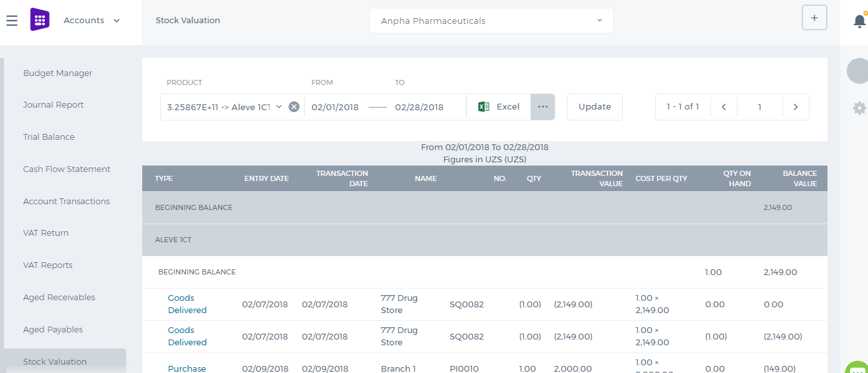Select Cash Flow Statement in sidebar
This screenshot has width=868, height=373.
pyautogui.click(x=67, y=169)
